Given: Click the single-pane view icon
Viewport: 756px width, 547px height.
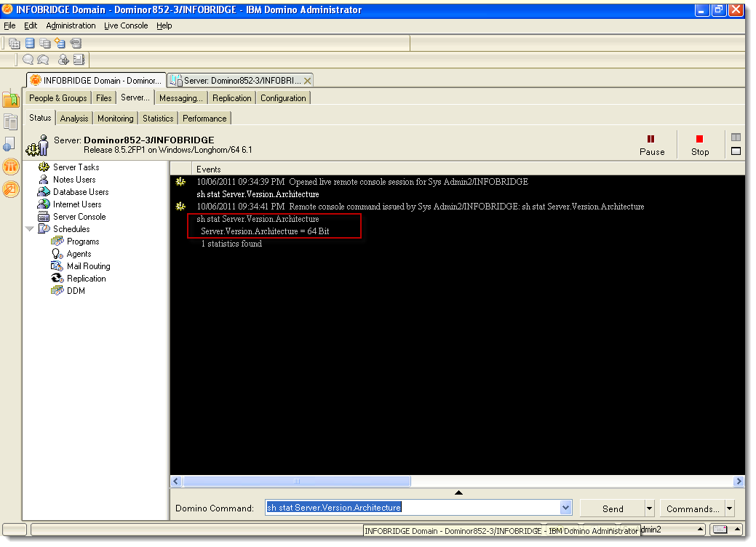Looking at the screenshot, I should (x=736, y=151).
